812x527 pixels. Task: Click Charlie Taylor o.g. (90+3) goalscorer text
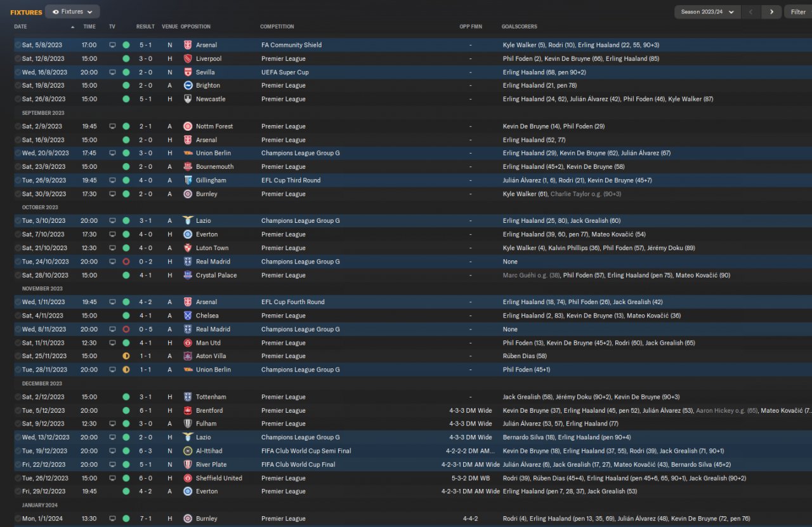(586, 194)
